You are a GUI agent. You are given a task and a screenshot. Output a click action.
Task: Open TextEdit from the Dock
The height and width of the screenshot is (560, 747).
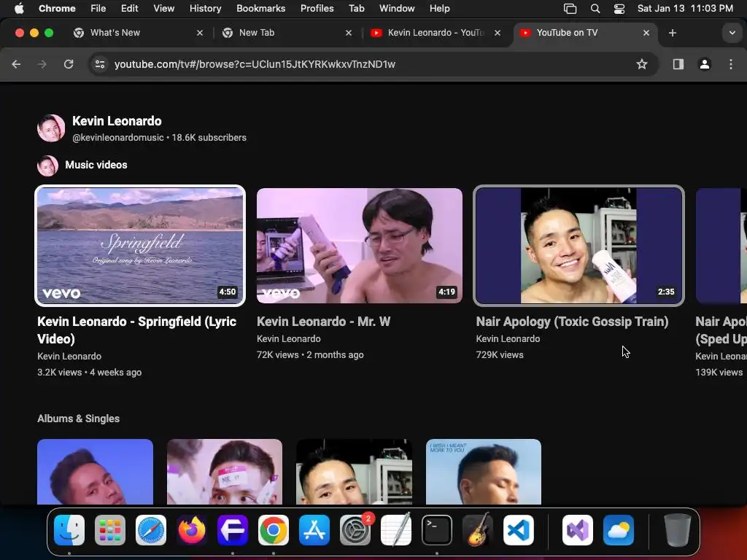[396, 530]
